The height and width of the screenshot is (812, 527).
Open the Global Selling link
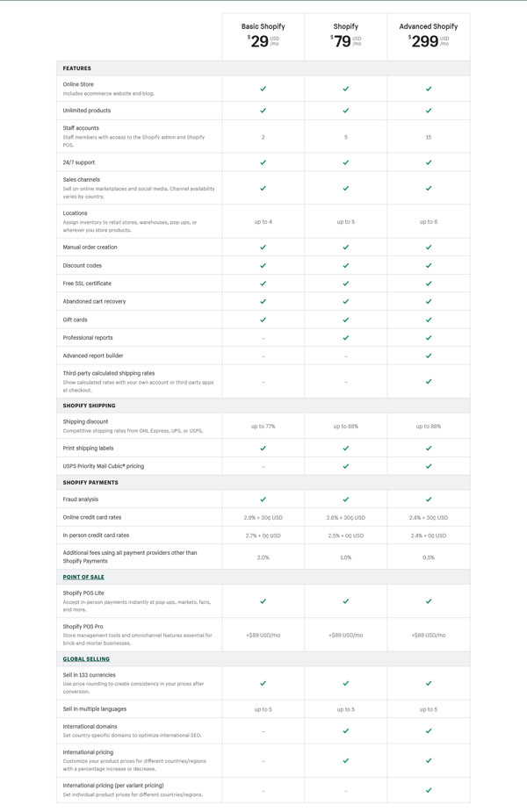[x=86, y=659]
